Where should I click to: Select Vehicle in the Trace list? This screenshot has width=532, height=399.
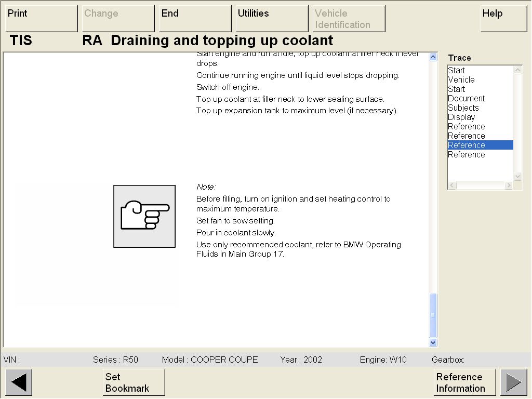[x=461, y=79]
